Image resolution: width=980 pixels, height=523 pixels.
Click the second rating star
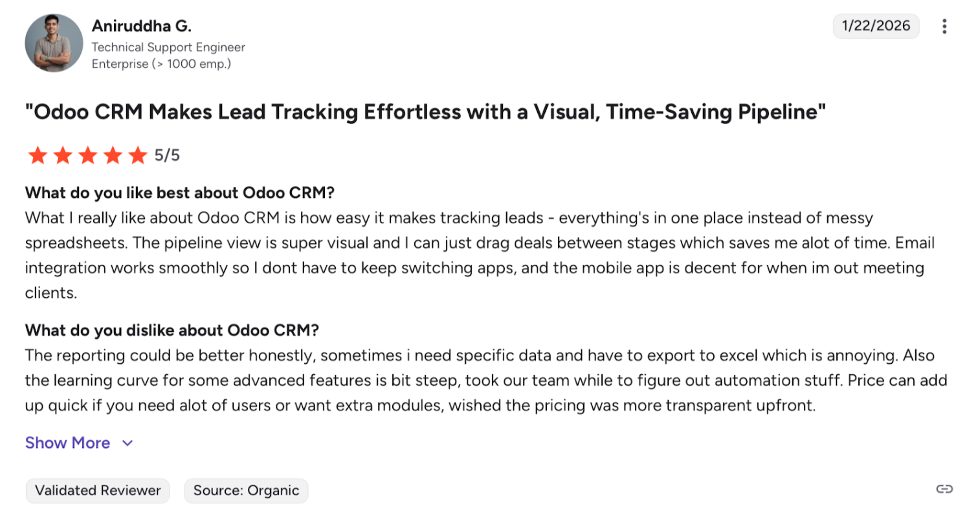[63, 155]
